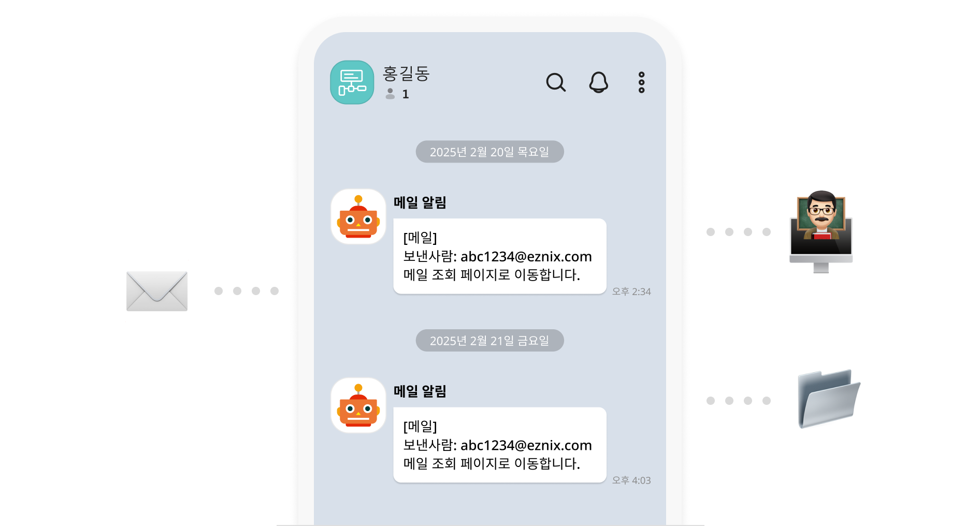The height and width of the screenshot is (526, 980).
Task: Click the notification bell icon
Action: click(x=598, y=82)
